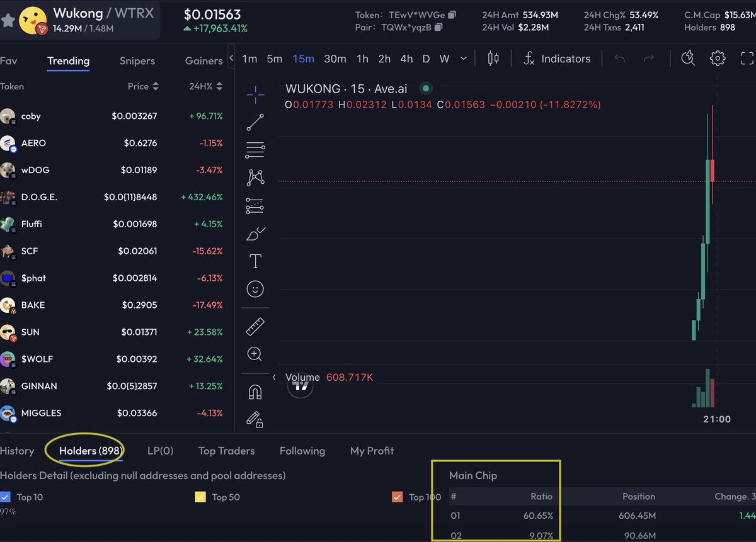Open the Following tab

coord(302,451)
